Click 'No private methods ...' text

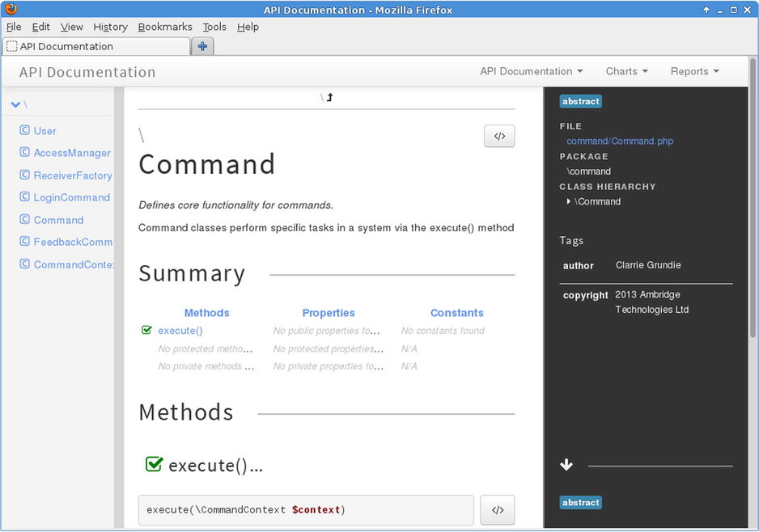click(x=206, y=366)
